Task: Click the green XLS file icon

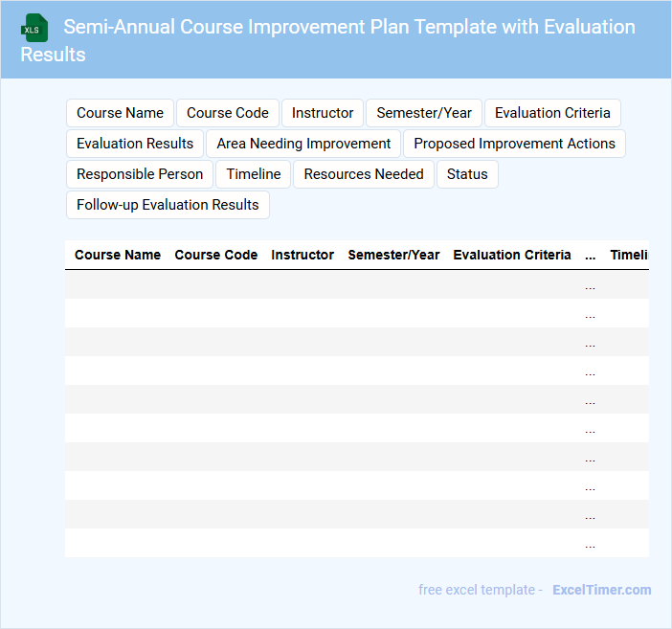Action: [x=35, y=28]
